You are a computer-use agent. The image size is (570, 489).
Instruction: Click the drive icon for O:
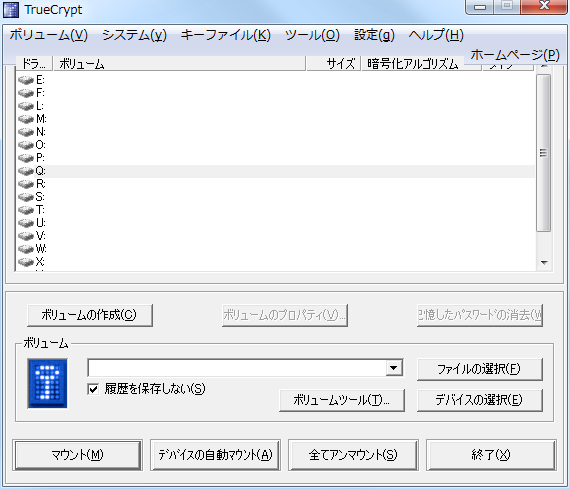pos(26,145)
